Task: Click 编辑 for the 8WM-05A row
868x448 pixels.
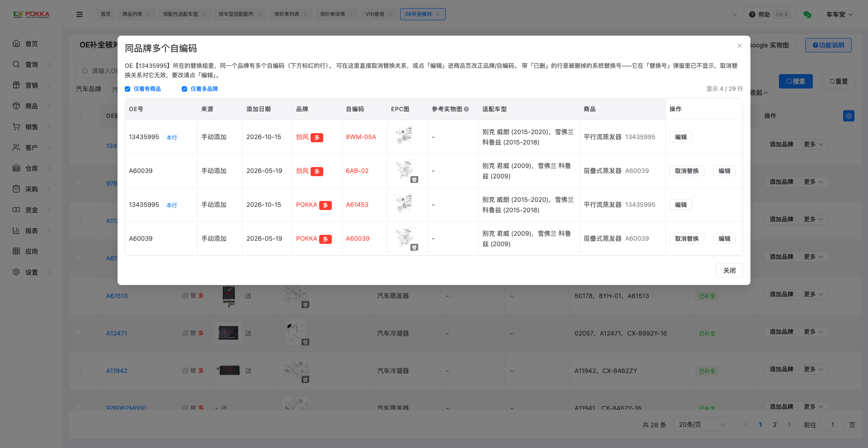Action: [681, 137]
